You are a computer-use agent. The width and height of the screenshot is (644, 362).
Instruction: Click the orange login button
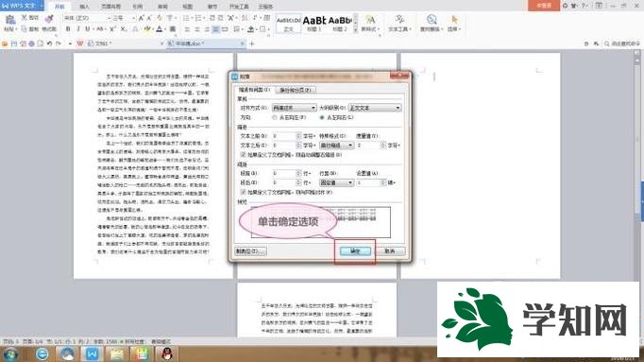(x=543, y=5)
